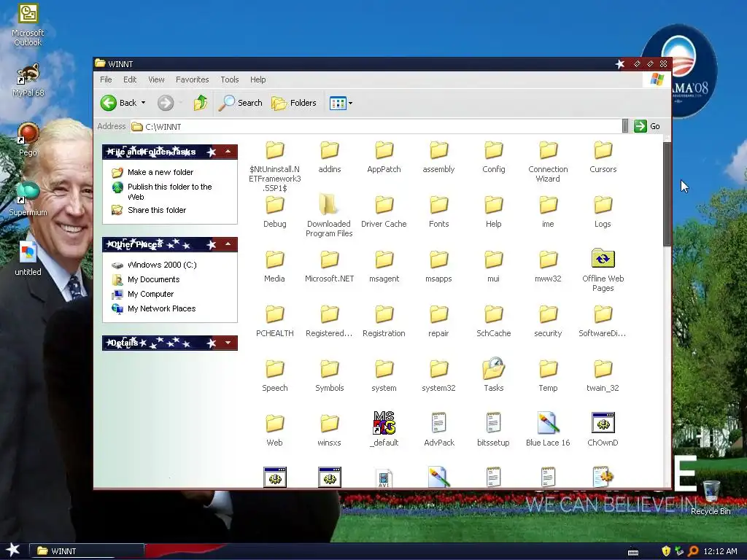
Task: Click the Back toolbar button
Action: 119,102
